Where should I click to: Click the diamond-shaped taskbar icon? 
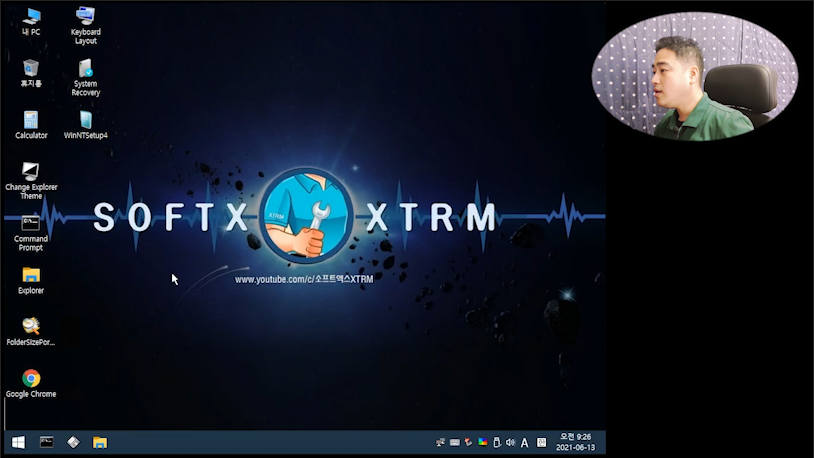pyautogui.click(x=73, y=442)
